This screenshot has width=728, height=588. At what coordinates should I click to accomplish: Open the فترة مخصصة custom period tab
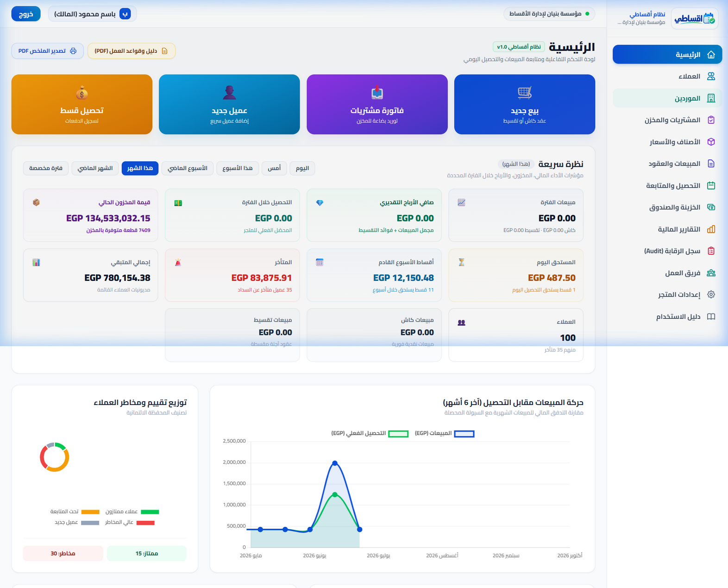pos(46,168)
